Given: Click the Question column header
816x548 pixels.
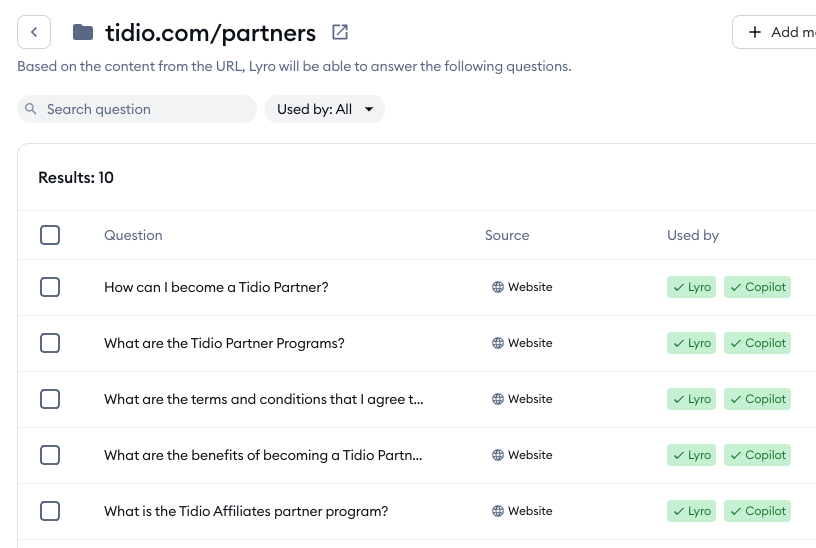Looking at the screenshot, I should (x=133, y=235).
